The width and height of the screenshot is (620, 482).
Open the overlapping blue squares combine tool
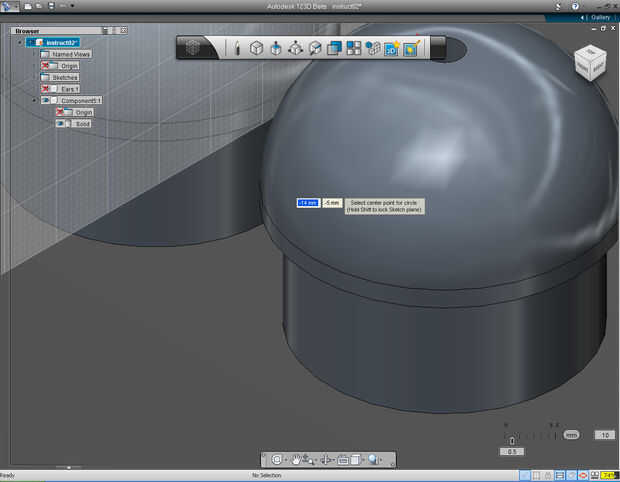pos(335,48)
